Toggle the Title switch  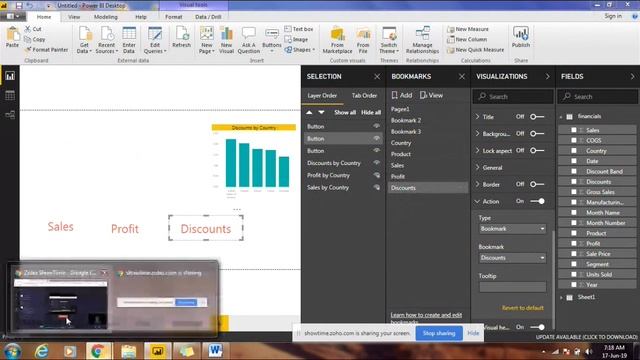(537, 117)
